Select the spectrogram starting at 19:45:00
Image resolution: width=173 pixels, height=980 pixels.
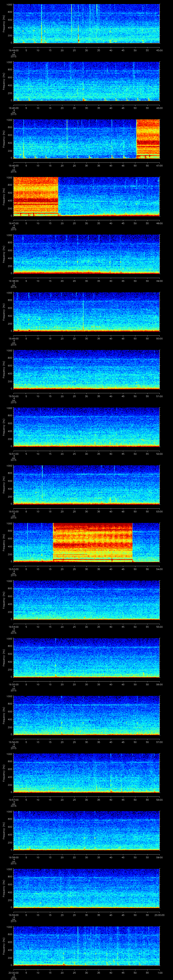tap(86, 81)
